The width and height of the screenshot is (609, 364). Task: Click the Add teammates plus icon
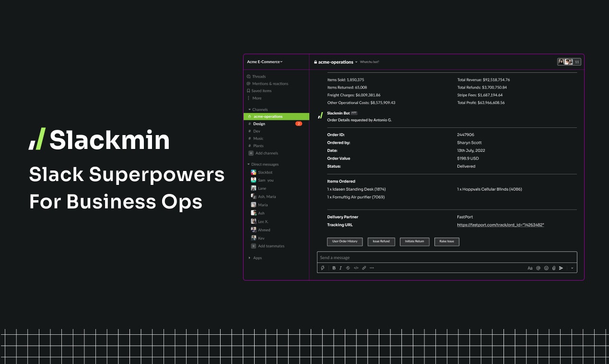[254, 246]
